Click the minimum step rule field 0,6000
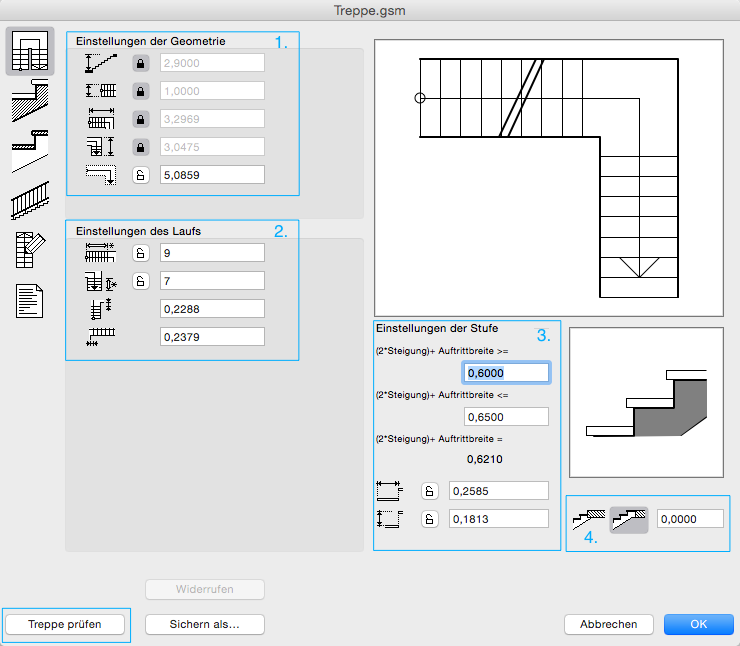The width and height of the screenshot is (740, 646). [506, 373]
